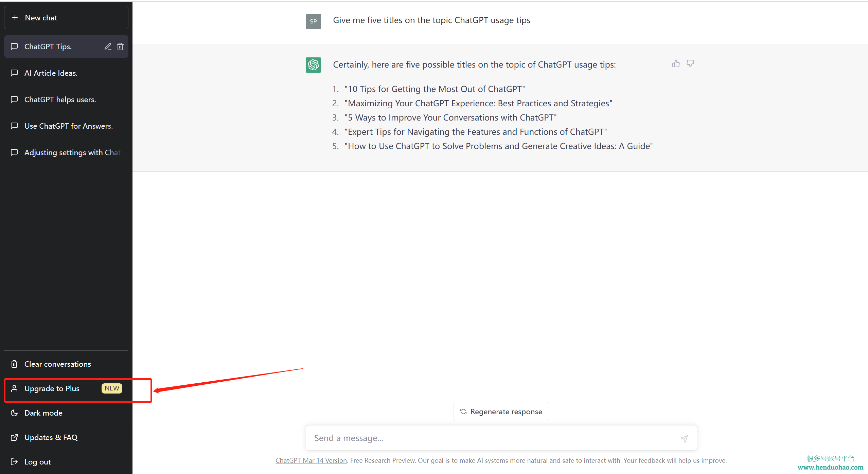Open the AI Article Ideas. conversation
868x474 pixels.
pos(66,73)
